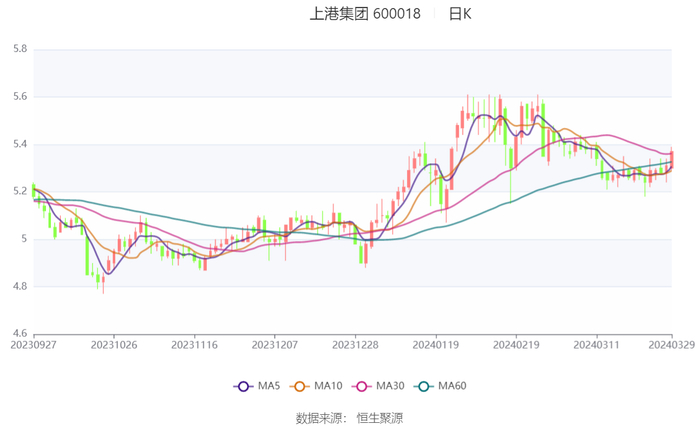Click the 20240219 date on the x-axis
The height and width of the screenshot is (426, 700).
click(515, 345)
